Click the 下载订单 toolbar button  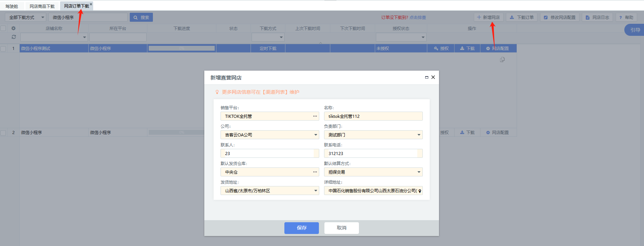point(521,17)
